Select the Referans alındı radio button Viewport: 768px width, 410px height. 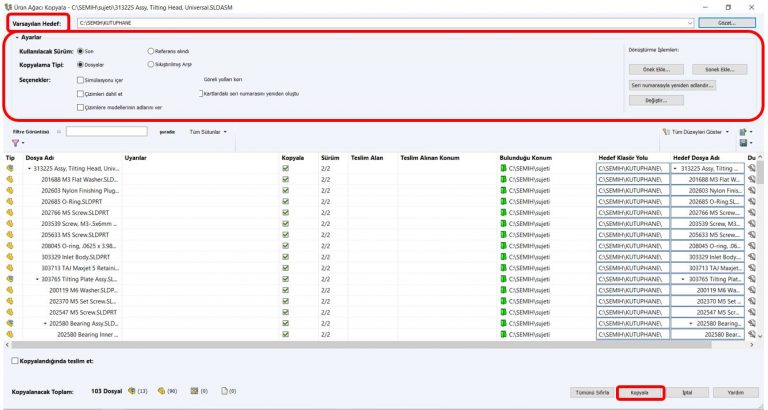(x=151, y=50)
